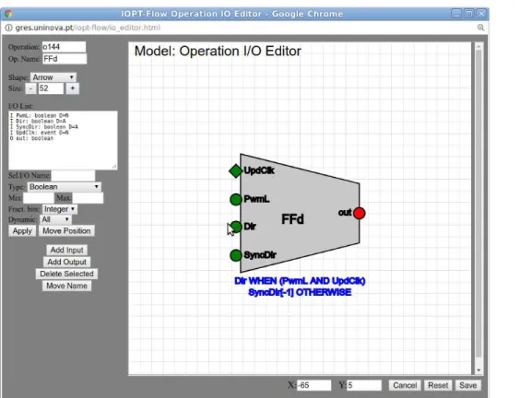Screen dimensions: 532x398
Task: Open the Fract. bits dropdown showing Integer
Action: (60, 209)
